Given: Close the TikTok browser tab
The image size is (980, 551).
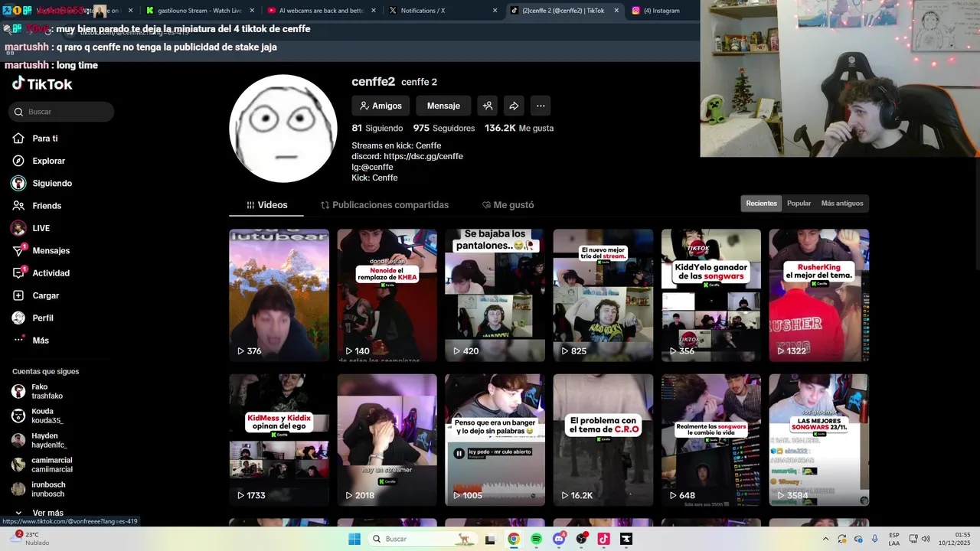Looking at the screenshot, I should (616, 11).
